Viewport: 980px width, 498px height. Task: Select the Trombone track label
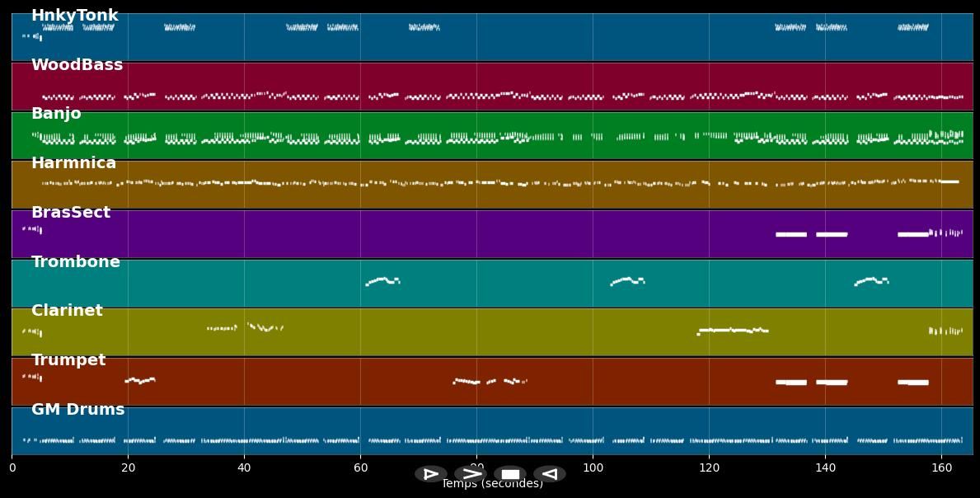[x=75, y=262]
